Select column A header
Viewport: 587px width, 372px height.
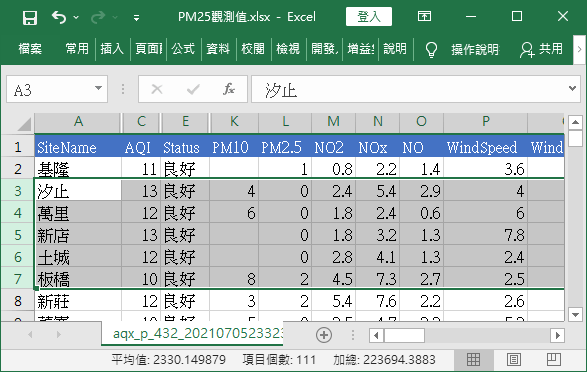[78, 122]
